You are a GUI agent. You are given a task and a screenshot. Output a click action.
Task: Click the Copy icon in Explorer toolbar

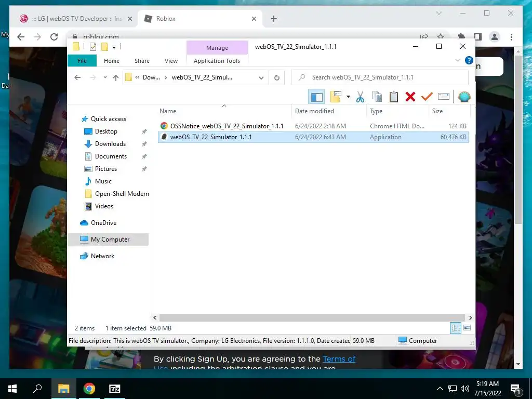pos(377,97)
